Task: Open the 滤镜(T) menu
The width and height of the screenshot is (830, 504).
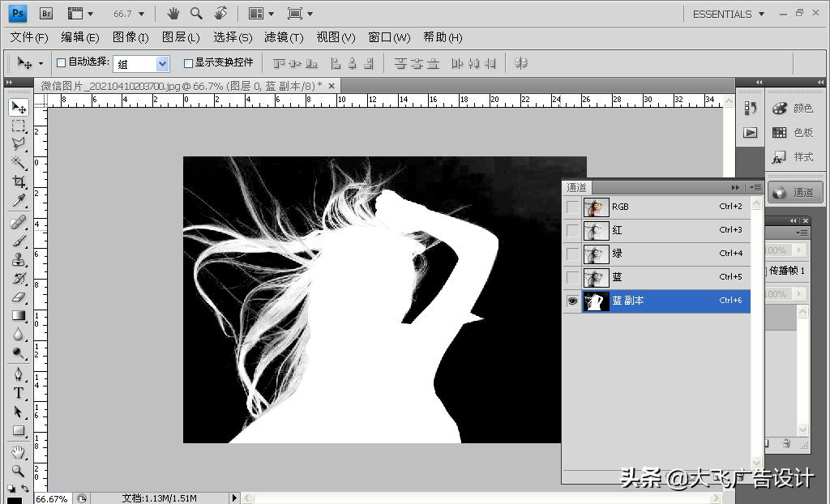Action: [x=284, y=37]
